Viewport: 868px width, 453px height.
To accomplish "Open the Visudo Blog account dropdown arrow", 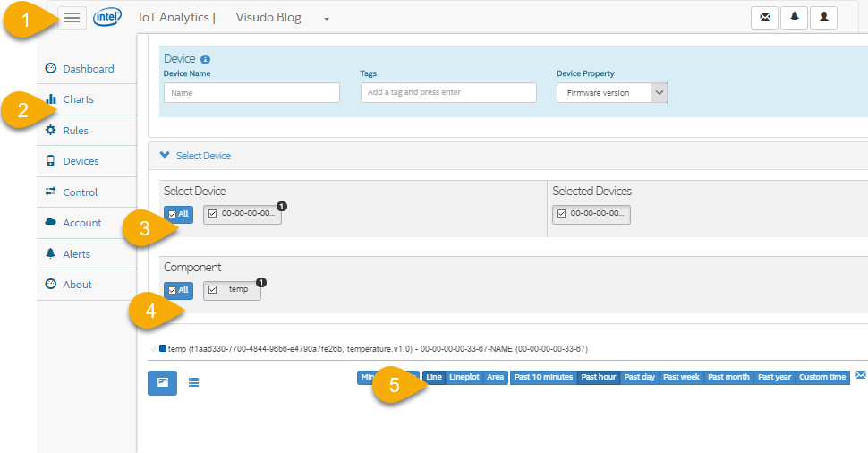I will (x=327, y=19).
